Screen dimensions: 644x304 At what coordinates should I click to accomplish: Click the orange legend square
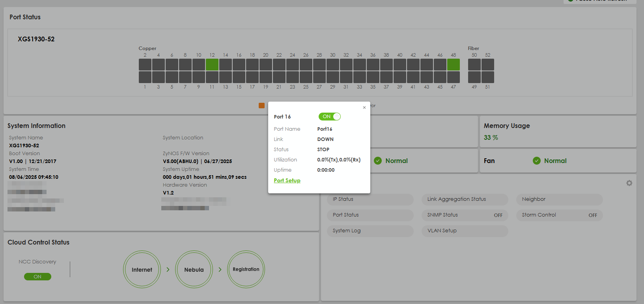point(261,106)
